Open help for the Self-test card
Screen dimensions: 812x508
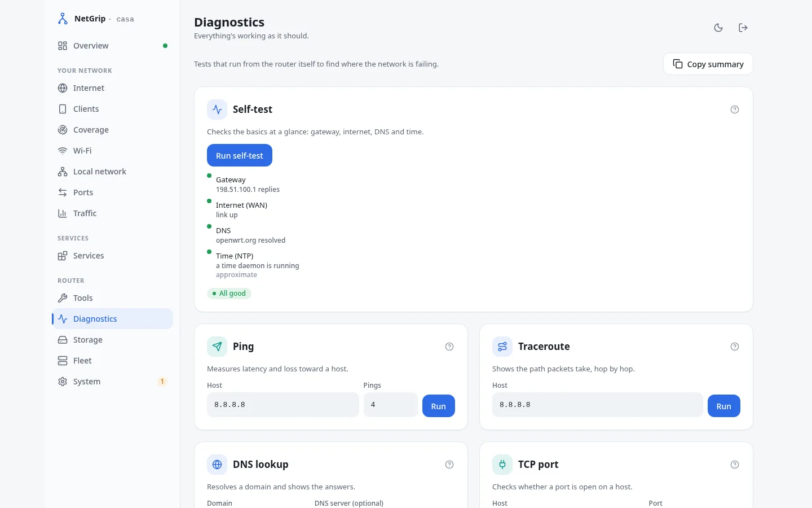pyautogui.click(x=735, y=110)
